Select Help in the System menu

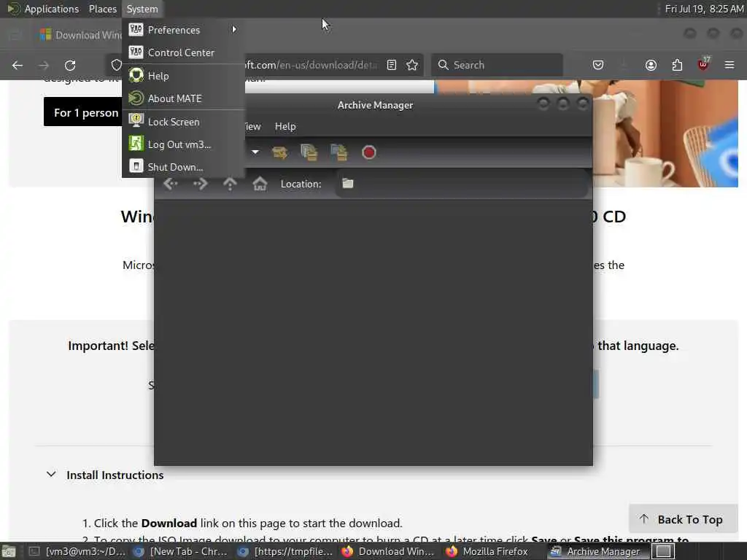[183, 76]
